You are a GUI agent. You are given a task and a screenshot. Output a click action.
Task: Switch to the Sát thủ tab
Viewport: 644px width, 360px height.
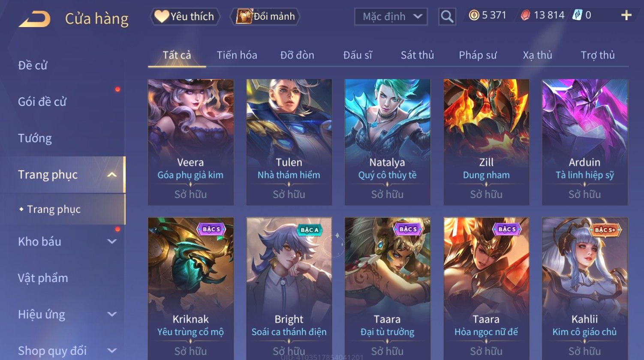[x=417, y=55]
